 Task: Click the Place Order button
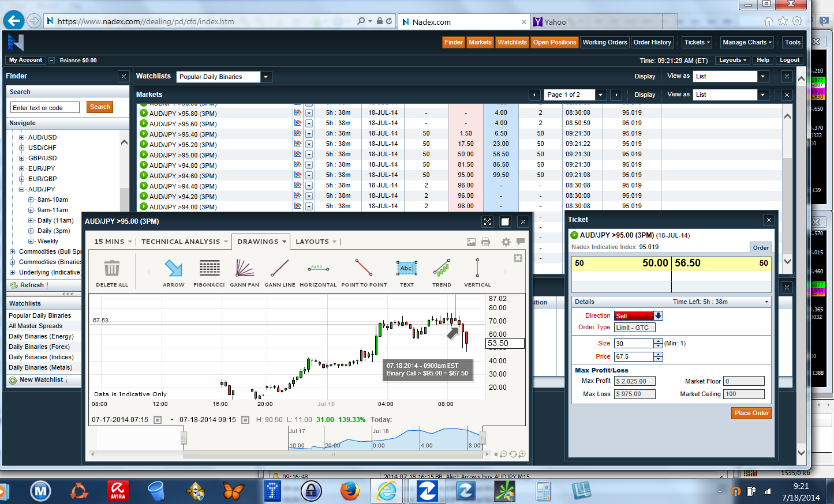click(x=751, y=413)
